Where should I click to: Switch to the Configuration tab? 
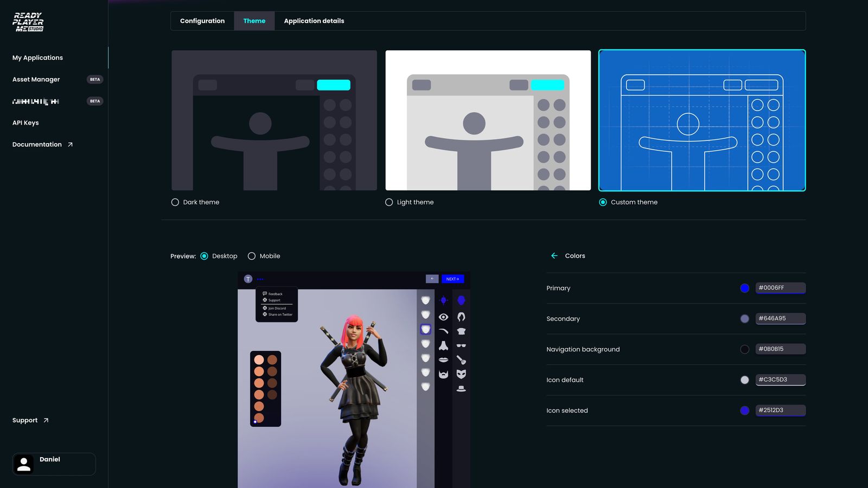click(202, 21)
